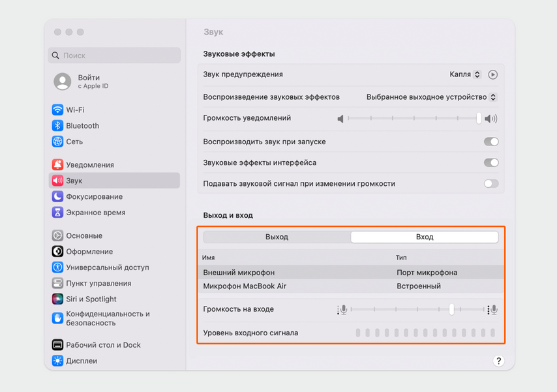Select the Вход tab

pos(425,237)
